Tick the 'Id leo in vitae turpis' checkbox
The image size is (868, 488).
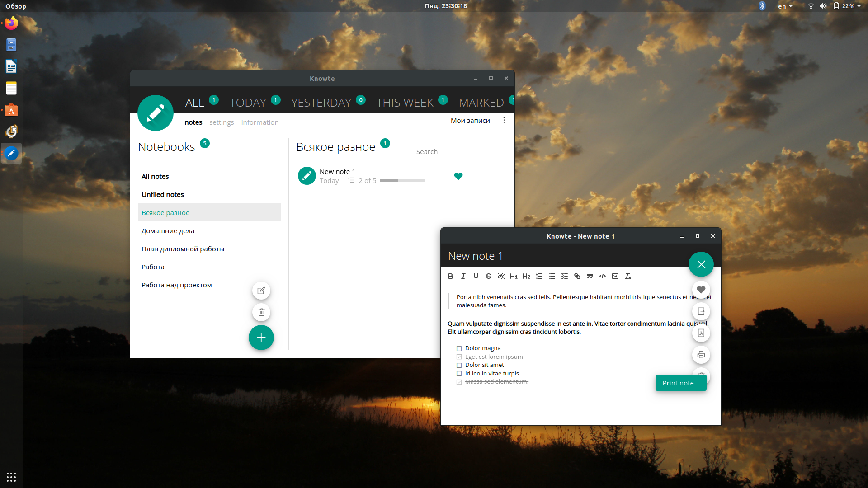point(459,374)
